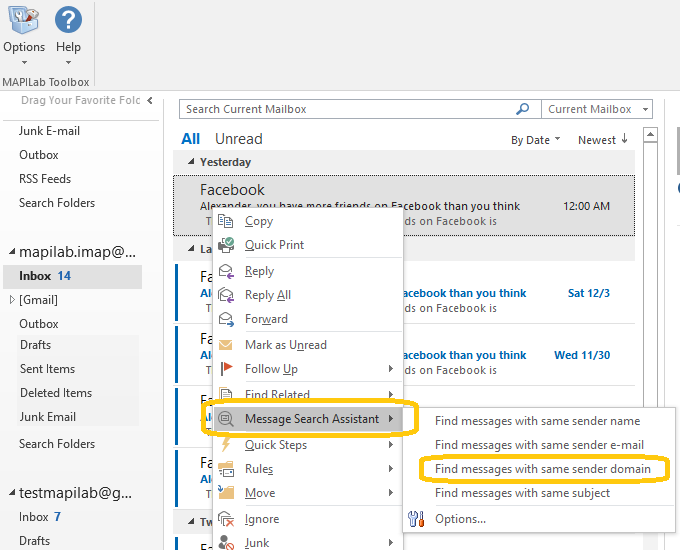Click the message list scroll up arrow
This screenshot has width=680, height=550.
(x=650, y=134)
